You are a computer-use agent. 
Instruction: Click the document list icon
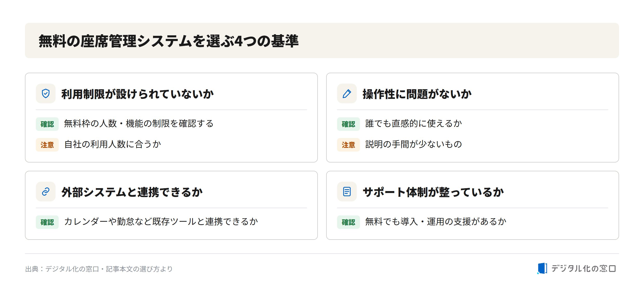pos(347,192)
